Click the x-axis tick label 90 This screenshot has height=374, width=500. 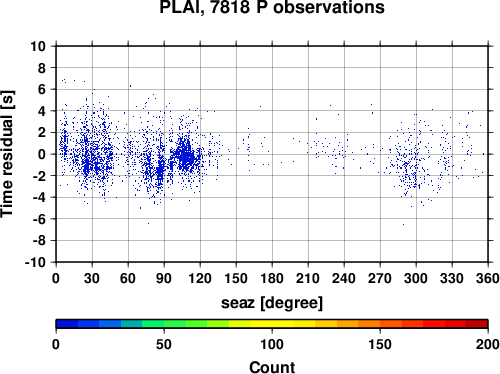(164, 278)
